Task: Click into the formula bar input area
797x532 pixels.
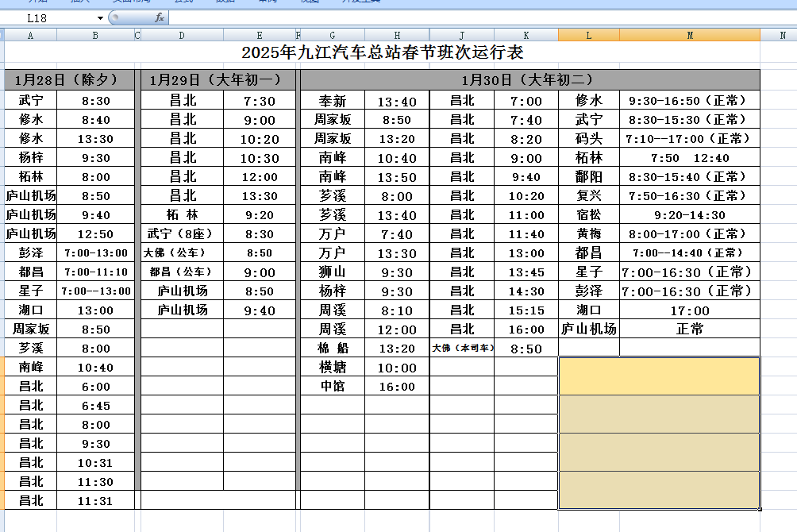Action: point(482,17)
